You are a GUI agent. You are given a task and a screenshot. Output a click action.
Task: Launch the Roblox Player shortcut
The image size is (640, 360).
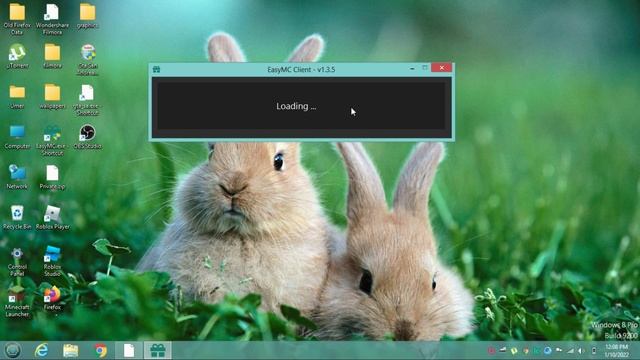pyautogui.click(x=52, y=217)
